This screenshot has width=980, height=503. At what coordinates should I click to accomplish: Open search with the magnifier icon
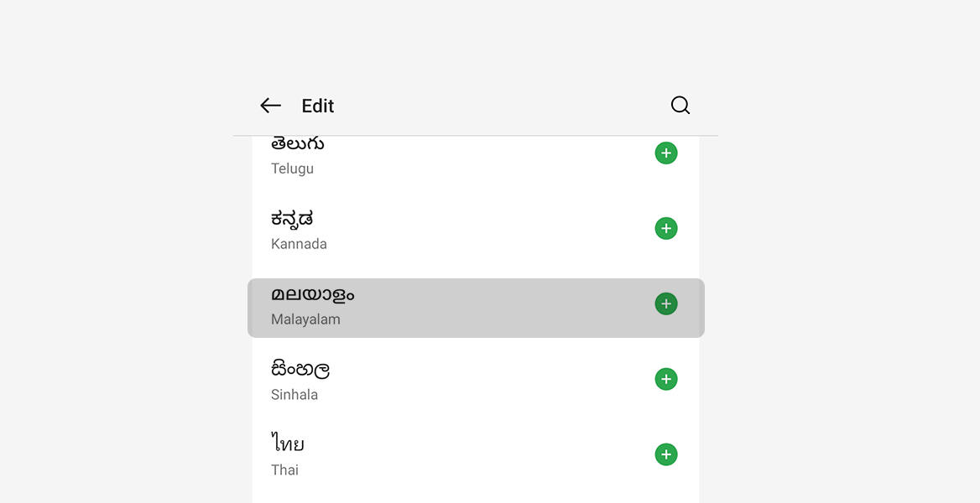pyautogui.click(x=680, y=106)
